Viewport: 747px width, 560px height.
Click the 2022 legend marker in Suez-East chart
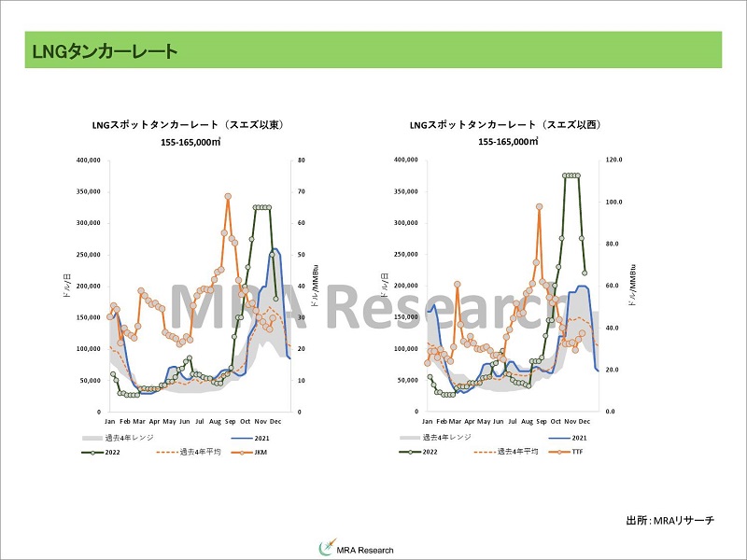click(x=93, y=453)
